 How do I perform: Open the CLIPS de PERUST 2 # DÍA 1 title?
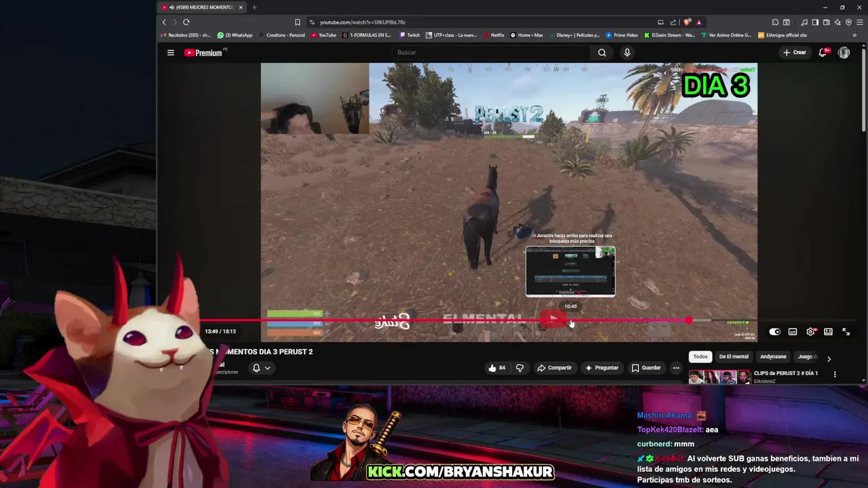pos(786,373)
